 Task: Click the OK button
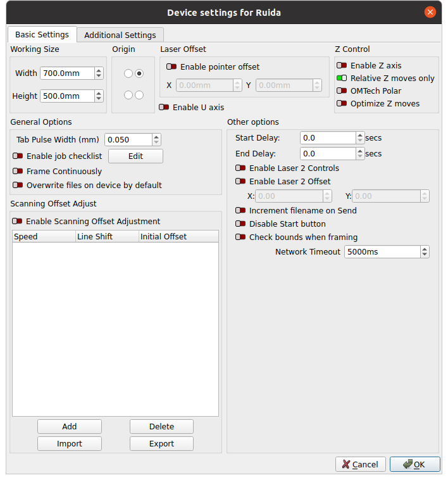point(414,464)
